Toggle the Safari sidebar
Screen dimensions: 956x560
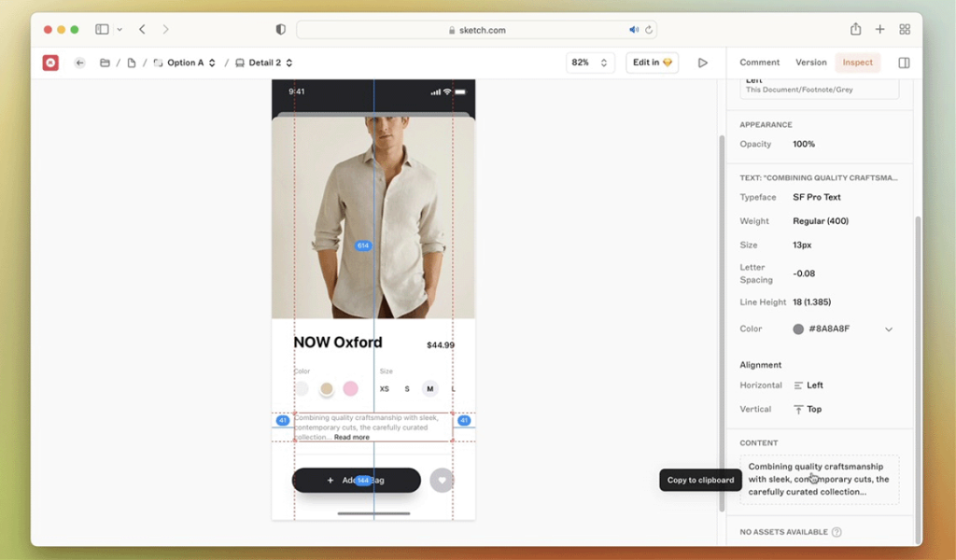click(102, 29)
